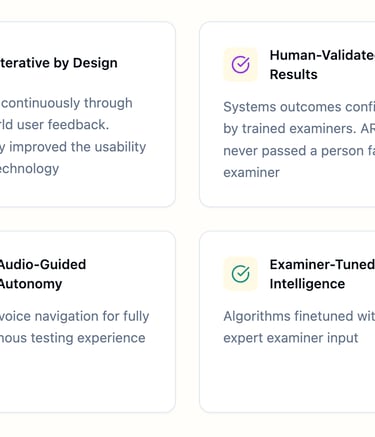This screenshot has height=437, width=375.
Task: Click the word Autonomy in the card title
Action: (31, 284)
